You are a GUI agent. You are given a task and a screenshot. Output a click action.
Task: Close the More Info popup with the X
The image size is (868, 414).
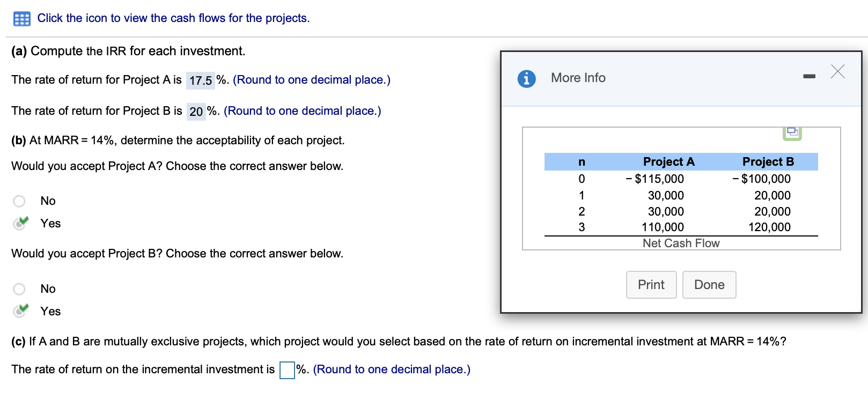[837, 71]
